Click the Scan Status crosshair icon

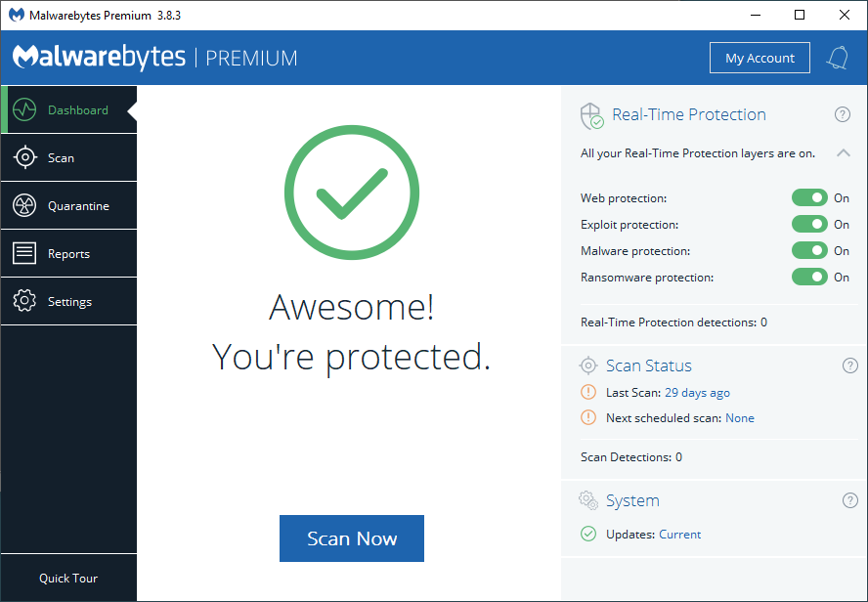588,365
